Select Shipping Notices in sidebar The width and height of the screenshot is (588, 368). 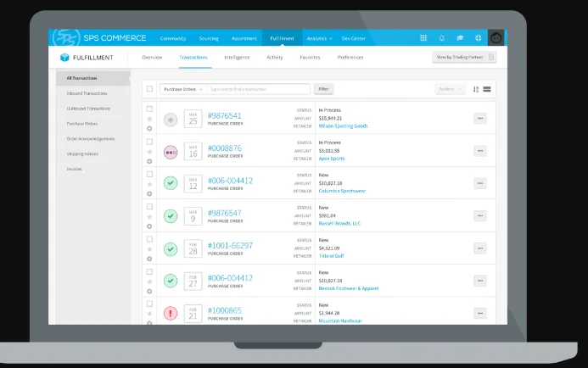click(x=82, y=154)
